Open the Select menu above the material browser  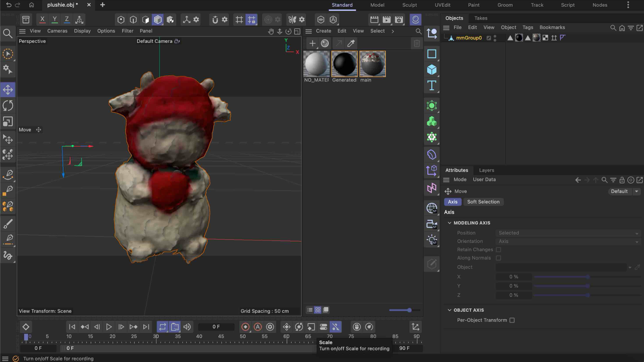point(377,31)
